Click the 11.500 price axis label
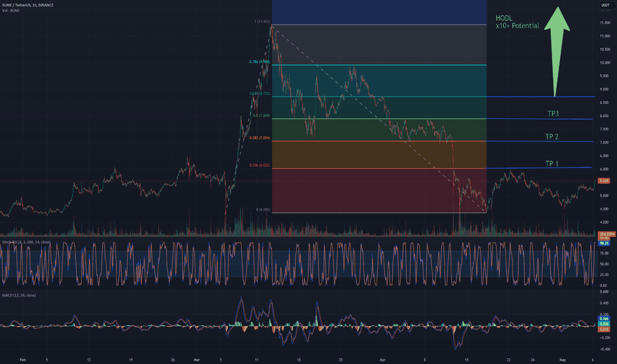The width and height of the screenshot is (617, 364). pos(605,23)
